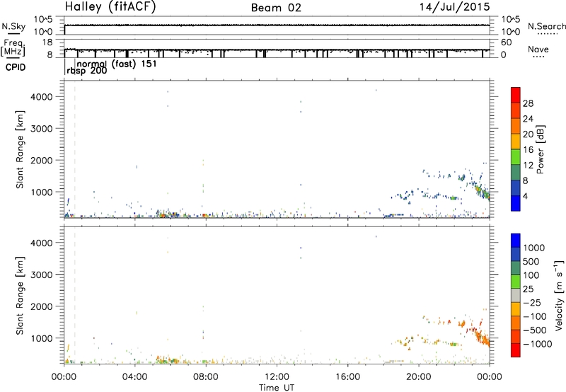Click the dashed CPID marker line in the power panel
Screen dimensions: 566x392
[75, 149]
